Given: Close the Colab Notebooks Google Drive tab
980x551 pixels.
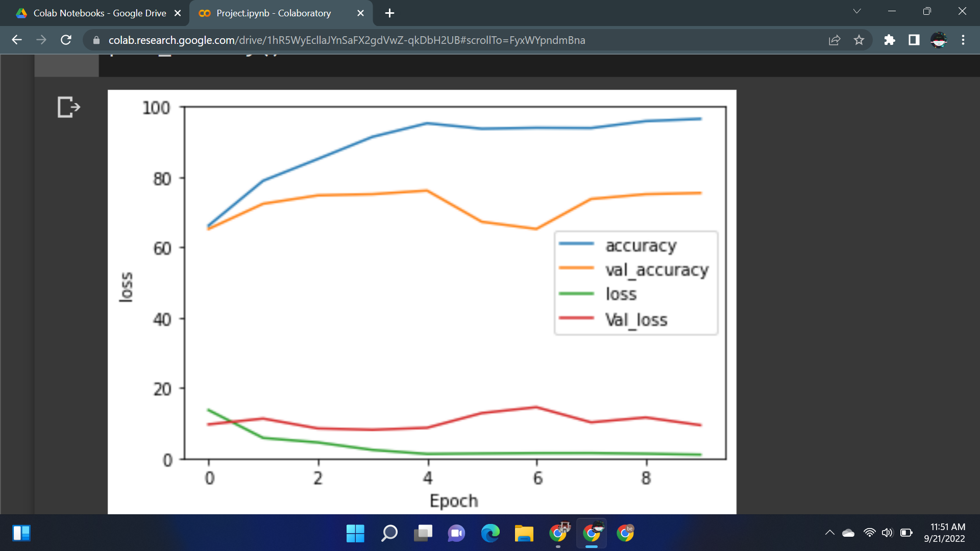Looking at the screenshot, I should click(178, 13).
